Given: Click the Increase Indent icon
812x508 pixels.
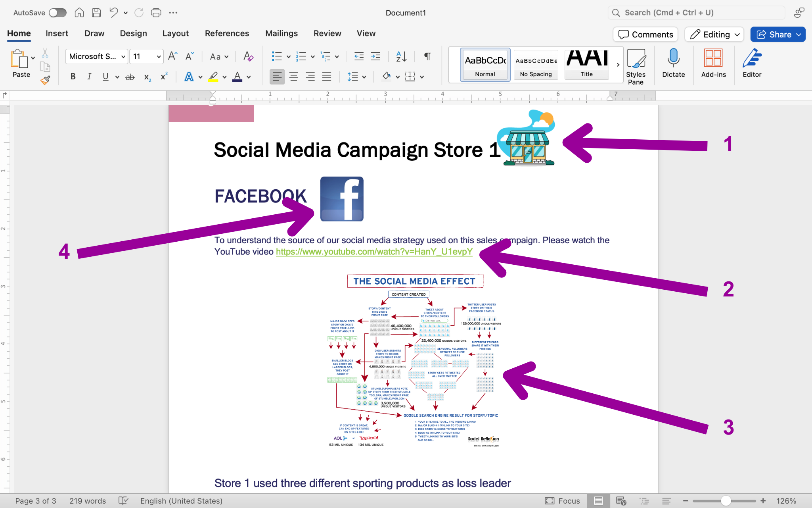Looking at the screenshot, I should (x=375, y=56).
